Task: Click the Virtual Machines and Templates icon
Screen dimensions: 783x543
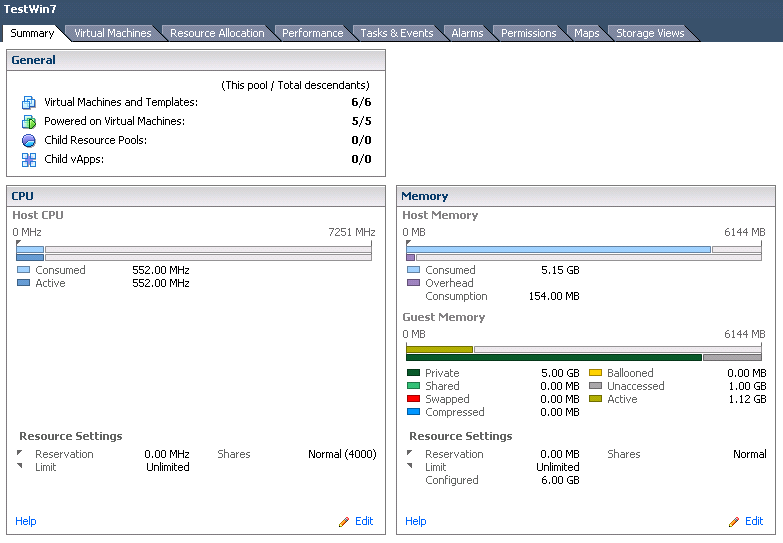Action: point(28,102)
